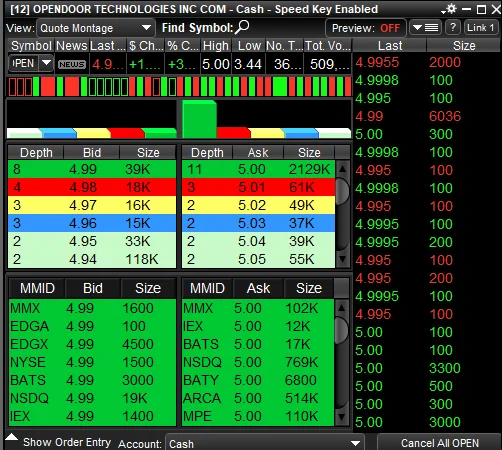This screenshot has height=450, width=502.
Task: Open the help question mark button
Action: tap(453, 28)
